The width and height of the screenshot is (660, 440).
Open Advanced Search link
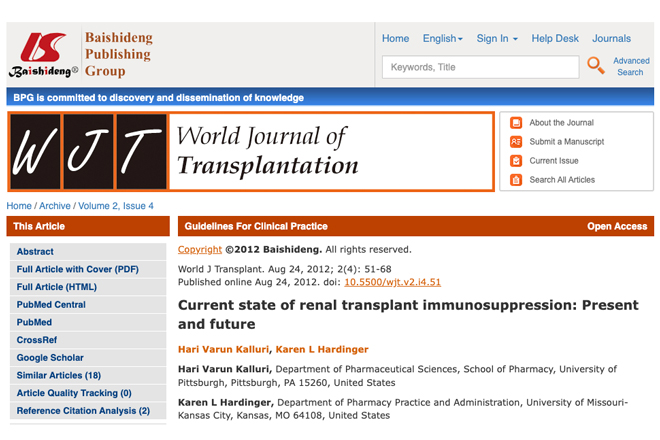coord(631,66)
